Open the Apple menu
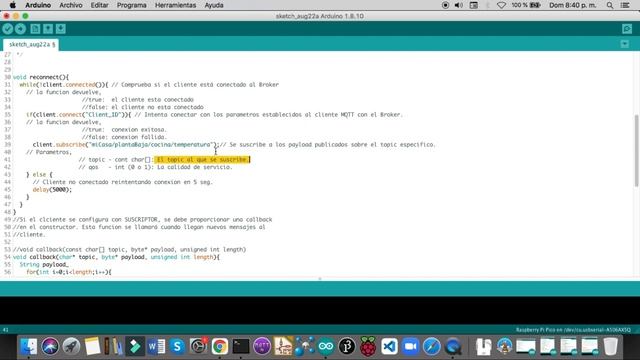Viewport: 640px width, 360px height. point(12,5)
